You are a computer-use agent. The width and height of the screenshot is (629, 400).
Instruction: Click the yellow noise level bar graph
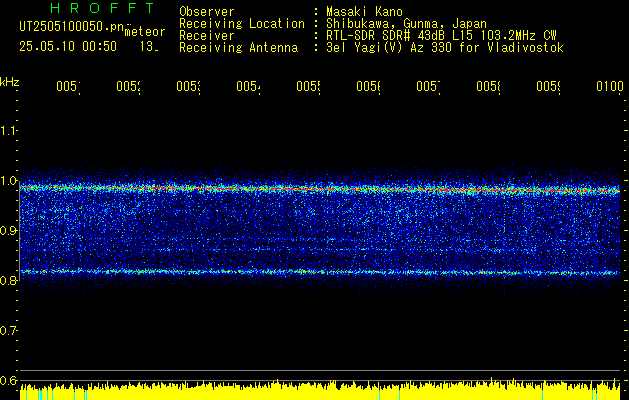(x=320, y=391)
